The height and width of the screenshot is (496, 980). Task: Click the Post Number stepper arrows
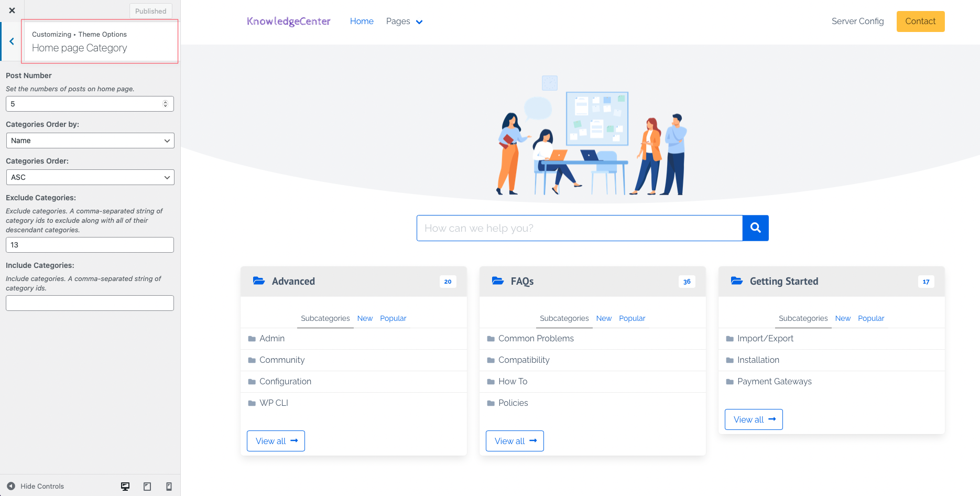[x=166, y=104]
